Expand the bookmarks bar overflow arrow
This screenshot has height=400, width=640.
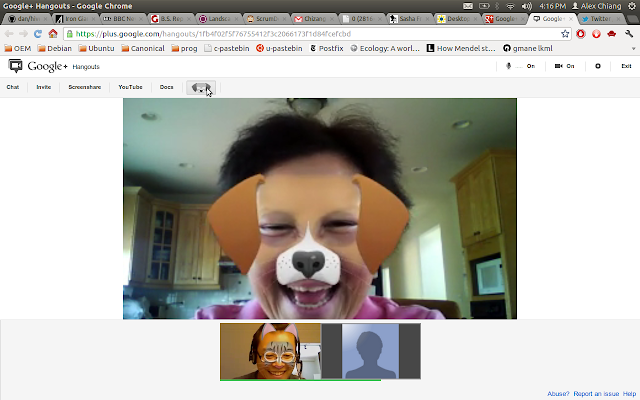tap(633, 49)
